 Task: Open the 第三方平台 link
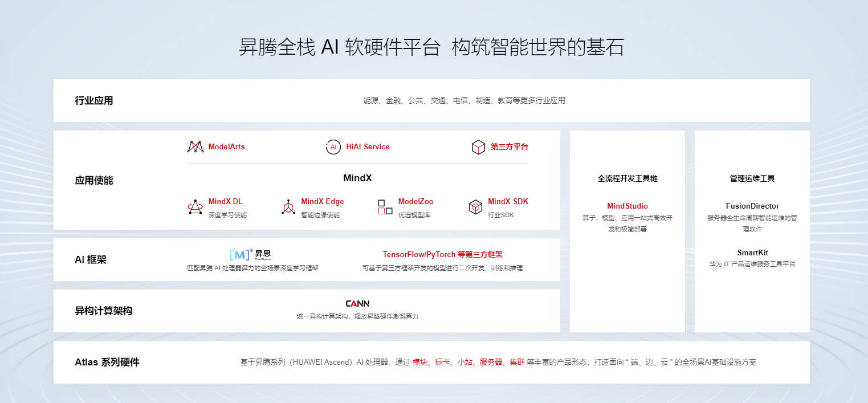(510, 147)
